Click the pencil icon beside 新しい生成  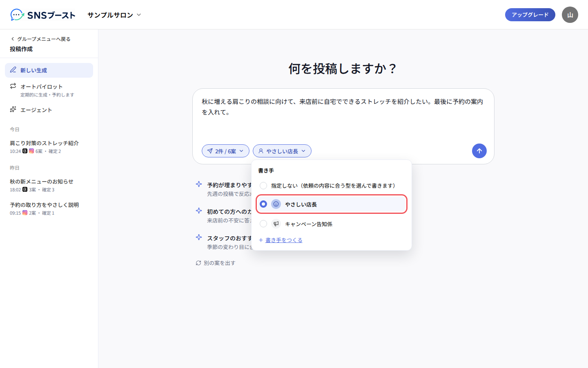pyautogui.click(x=13, y=70)
